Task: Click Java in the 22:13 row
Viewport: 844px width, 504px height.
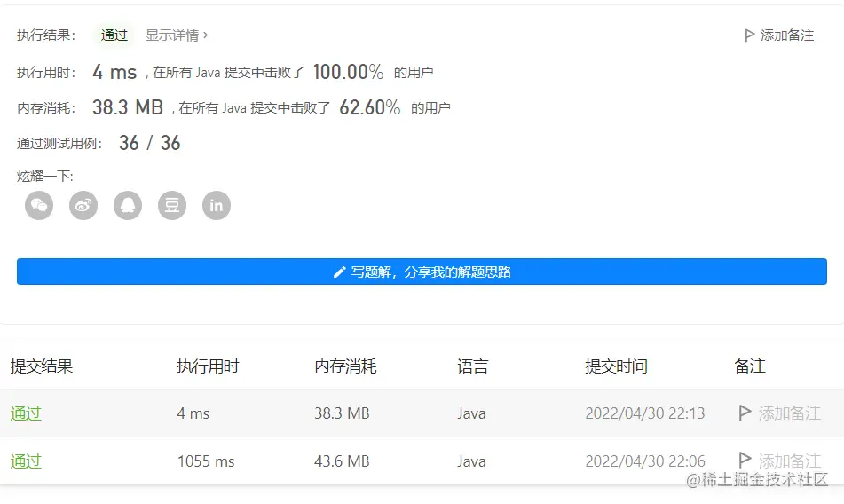Action: click(471, 413)
